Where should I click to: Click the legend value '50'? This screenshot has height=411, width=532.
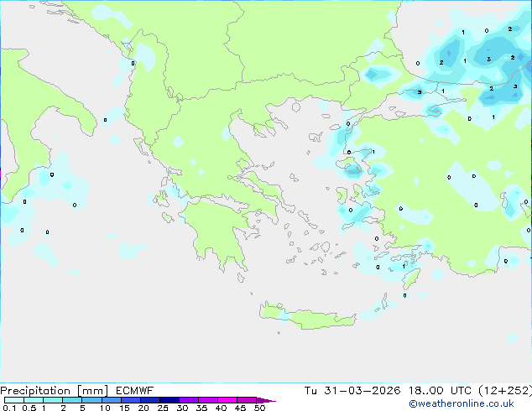click(x=260, y=408)
